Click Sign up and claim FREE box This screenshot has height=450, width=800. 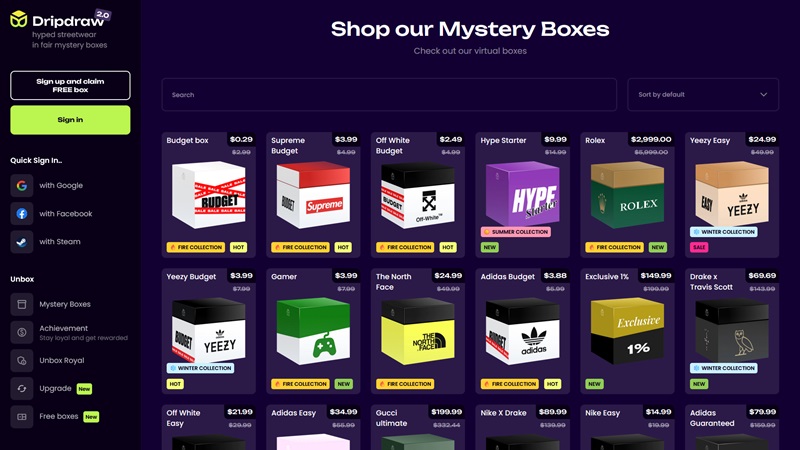pyautogui.click(x=70, y=85)
